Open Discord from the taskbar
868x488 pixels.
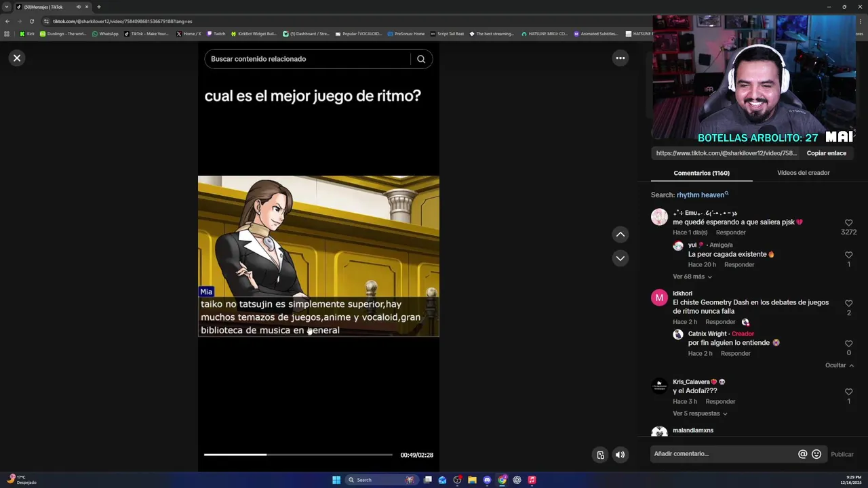coord(487,480)
